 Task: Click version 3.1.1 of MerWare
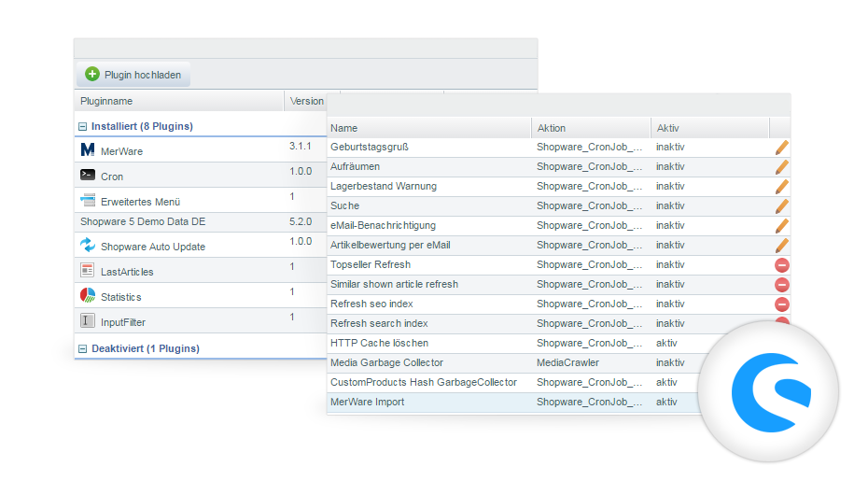[300, 147]
